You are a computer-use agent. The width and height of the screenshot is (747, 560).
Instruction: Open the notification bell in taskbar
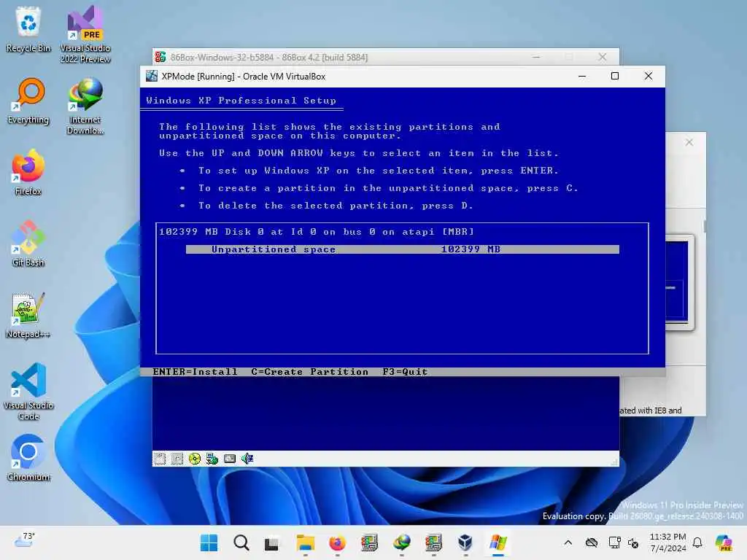point(697,542)
